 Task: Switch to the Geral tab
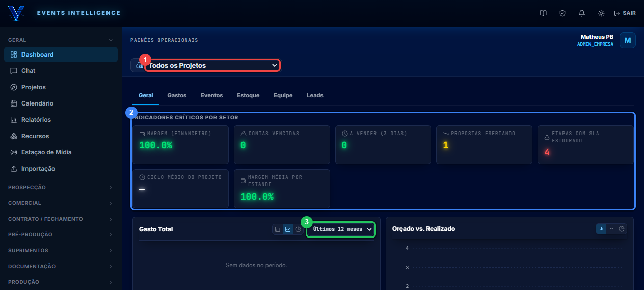146,95
